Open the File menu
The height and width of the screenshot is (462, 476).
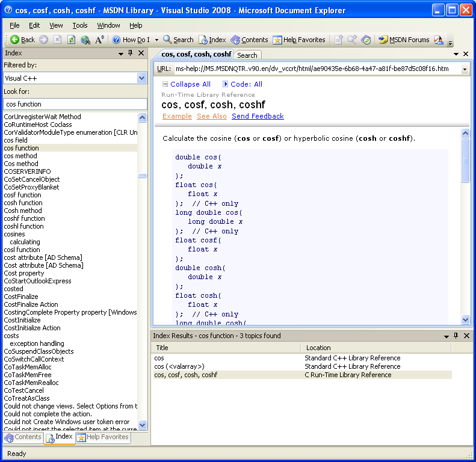[x=14, y=25]
